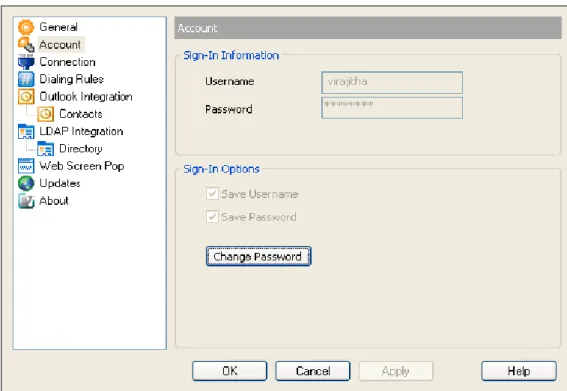
Task: Select Account in the settings tree
Action: (60, 44)
